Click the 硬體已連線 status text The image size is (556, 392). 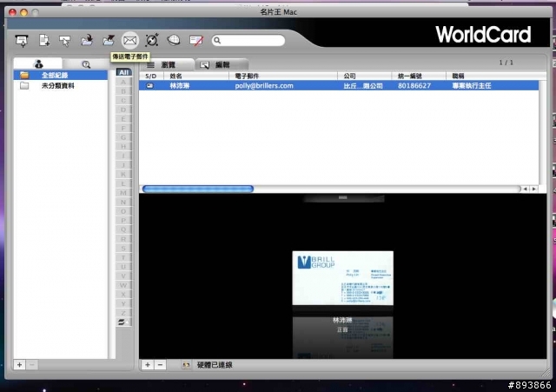(x=215, y=365)
